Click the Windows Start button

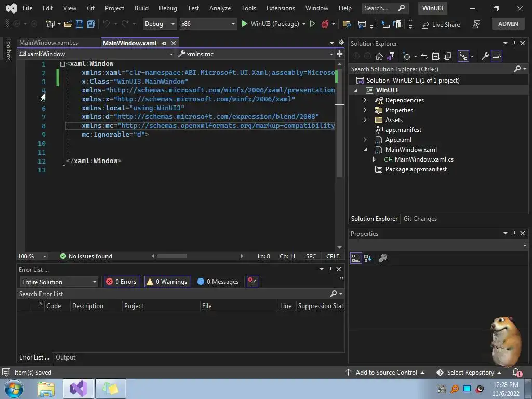[x=14, y=389]
